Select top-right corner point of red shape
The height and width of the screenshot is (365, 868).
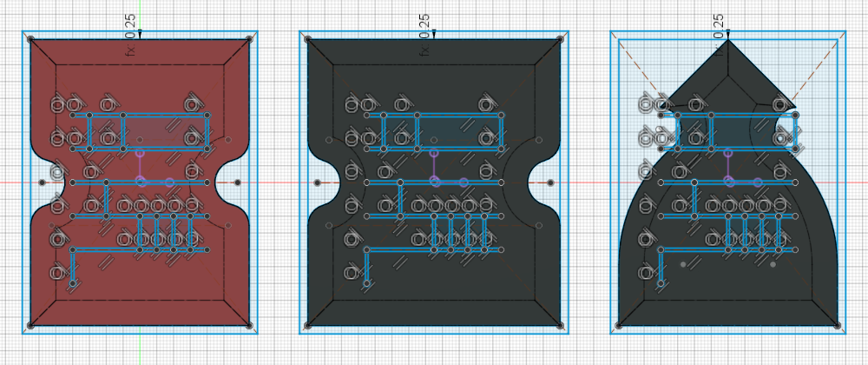(x=249, y=39)
